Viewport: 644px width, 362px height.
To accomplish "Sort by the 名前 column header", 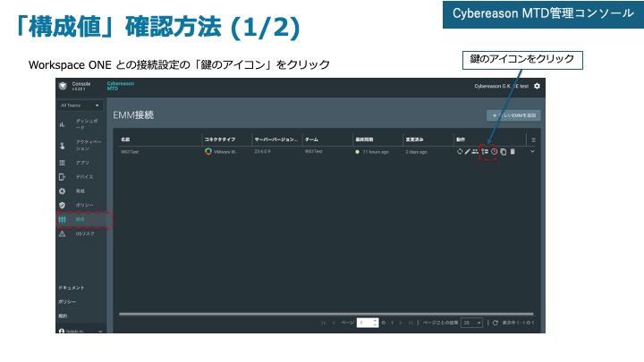I will point(125,139).
